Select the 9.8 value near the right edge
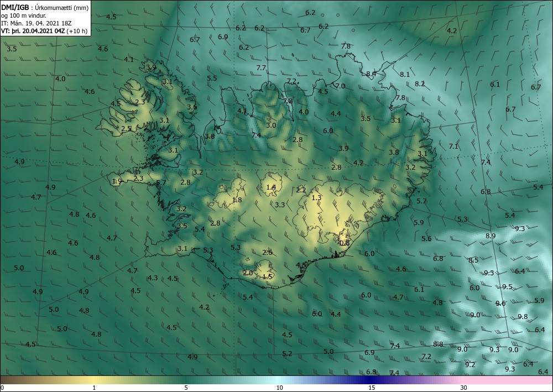The width and height of the screenshot is (553, 392). [x=523, y=317]
